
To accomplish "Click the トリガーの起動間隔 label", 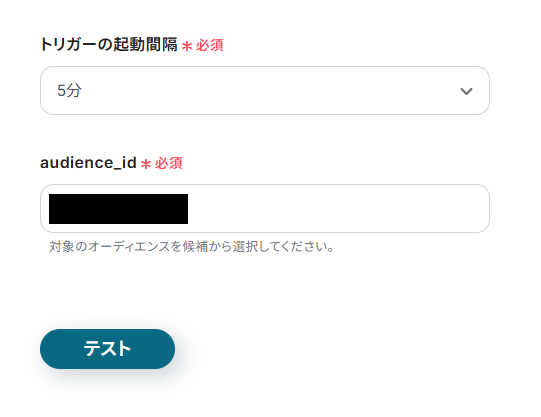I will point(109,44).
